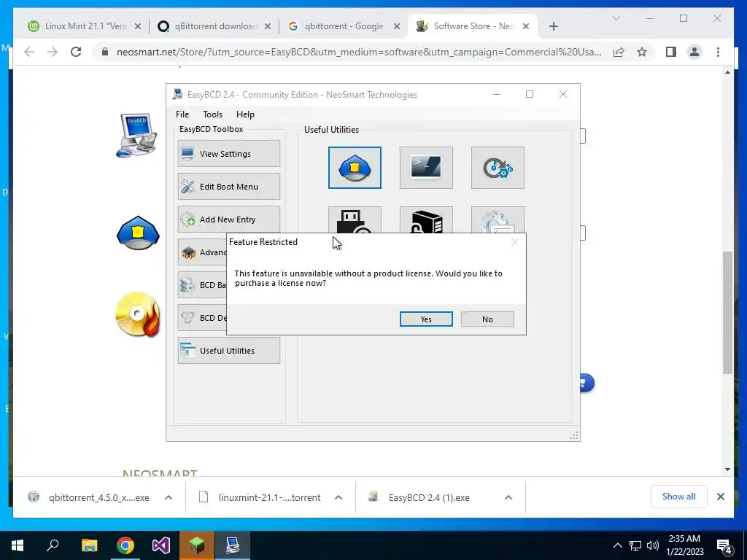Viewport: 747px width, 560px height.
Task: Click the neosmart.net address bar
Action: coord(358,52)
